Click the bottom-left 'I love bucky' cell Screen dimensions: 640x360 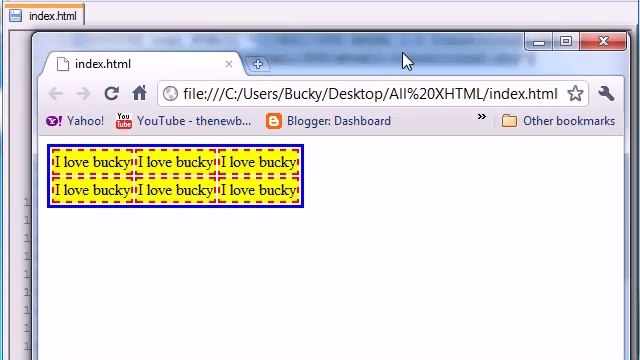[x=93, y=190]
